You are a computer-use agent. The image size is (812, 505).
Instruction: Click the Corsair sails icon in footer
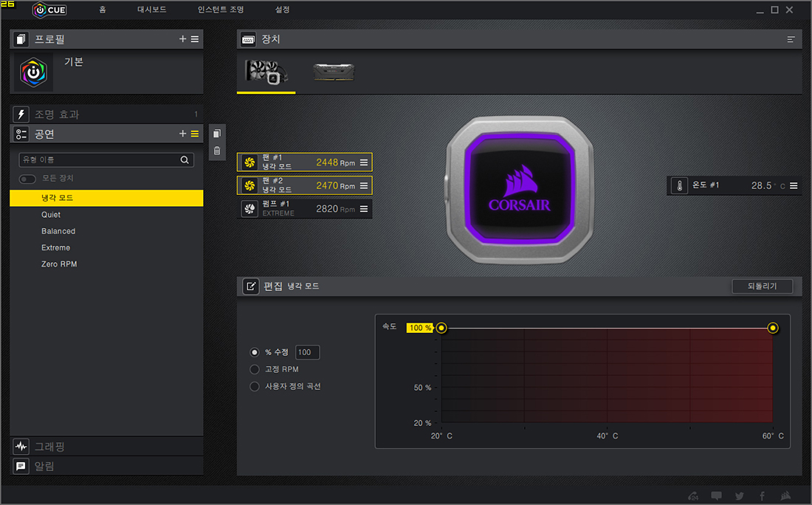(785, 495)
